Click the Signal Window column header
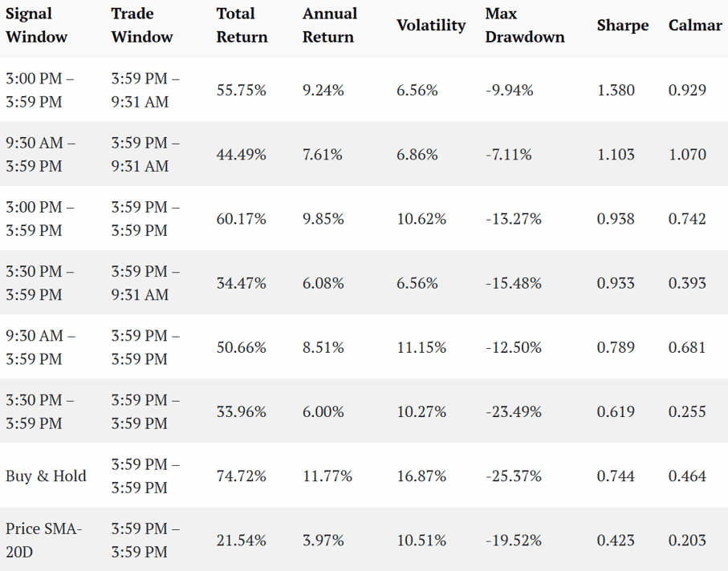This screenshot has height=571, width=728. pos(36,25)
